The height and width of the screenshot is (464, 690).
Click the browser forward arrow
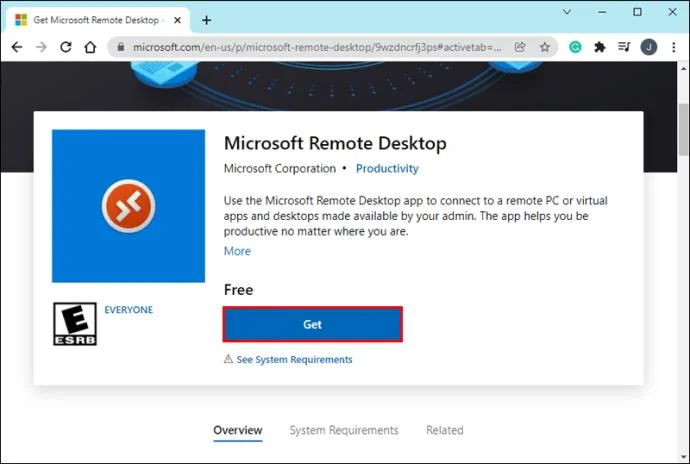(x=41, y=47)
